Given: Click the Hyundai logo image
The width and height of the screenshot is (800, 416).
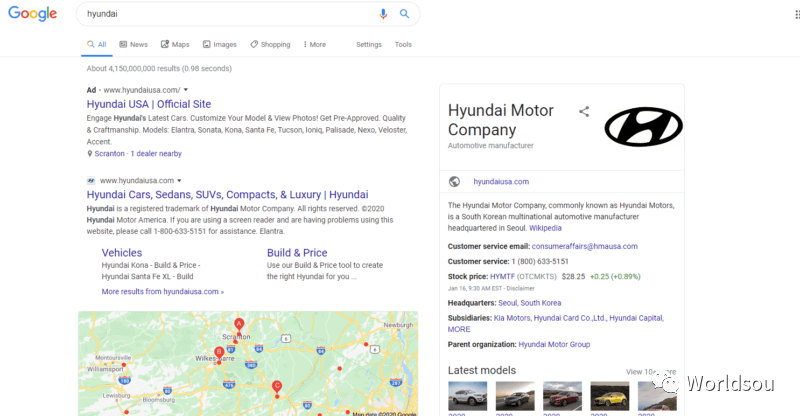Looking at the screenshot, I should point(643,127).
